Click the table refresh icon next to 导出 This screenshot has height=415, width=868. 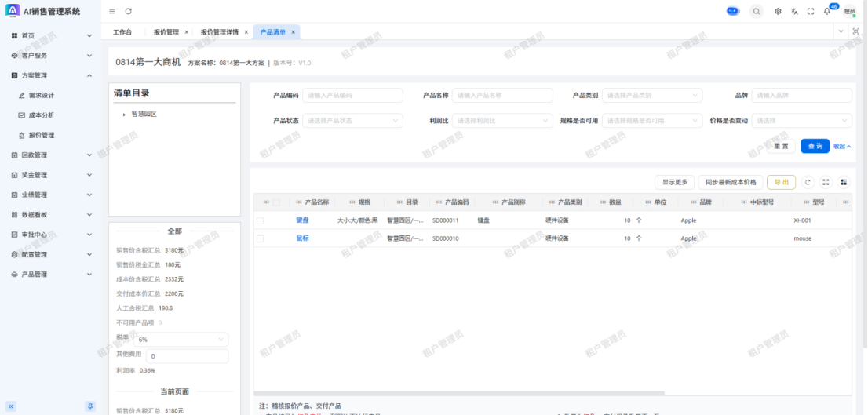pos(808,182)
